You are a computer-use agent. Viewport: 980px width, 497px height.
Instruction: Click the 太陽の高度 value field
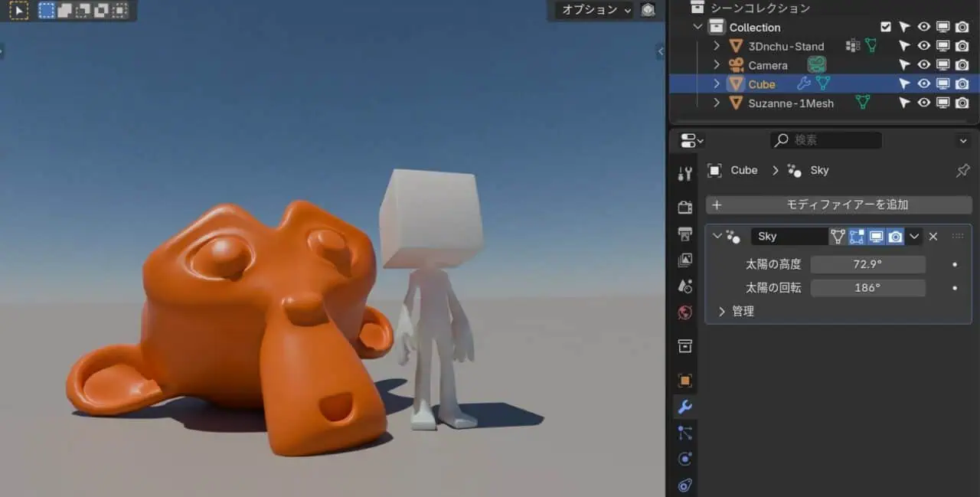(868, 264)
